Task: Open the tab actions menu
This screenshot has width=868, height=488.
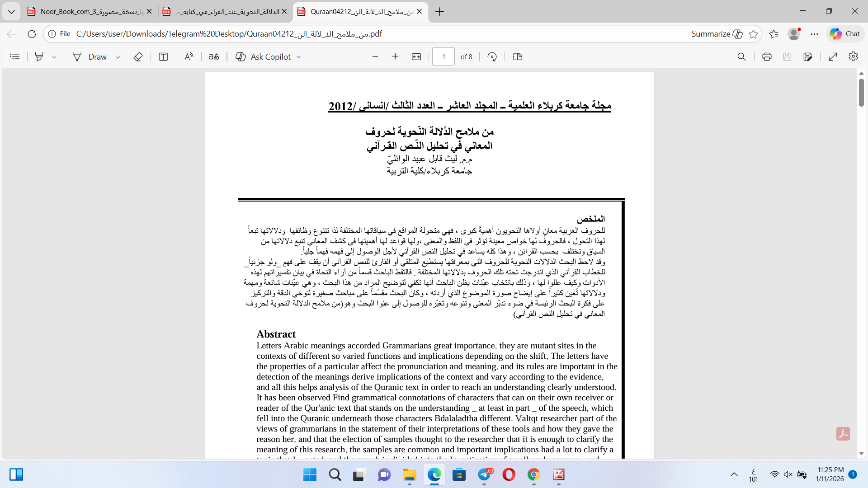Action: (11, 11)
